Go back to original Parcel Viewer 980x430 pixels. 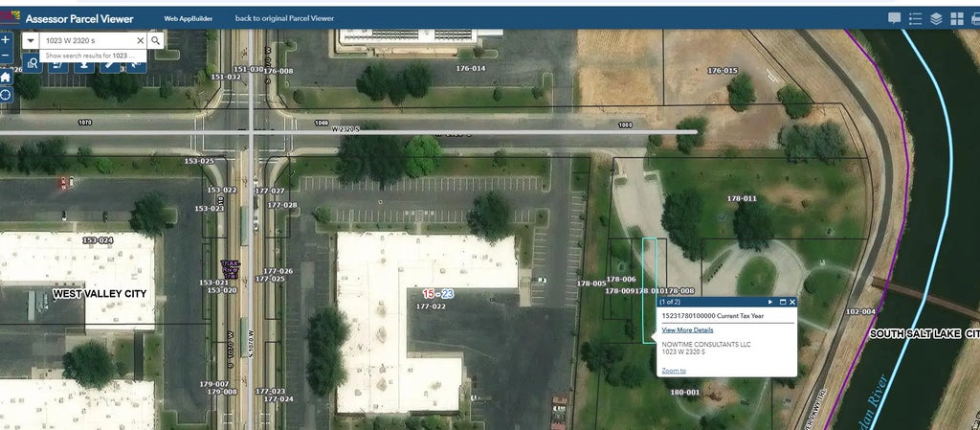click(x=284, y=18)
